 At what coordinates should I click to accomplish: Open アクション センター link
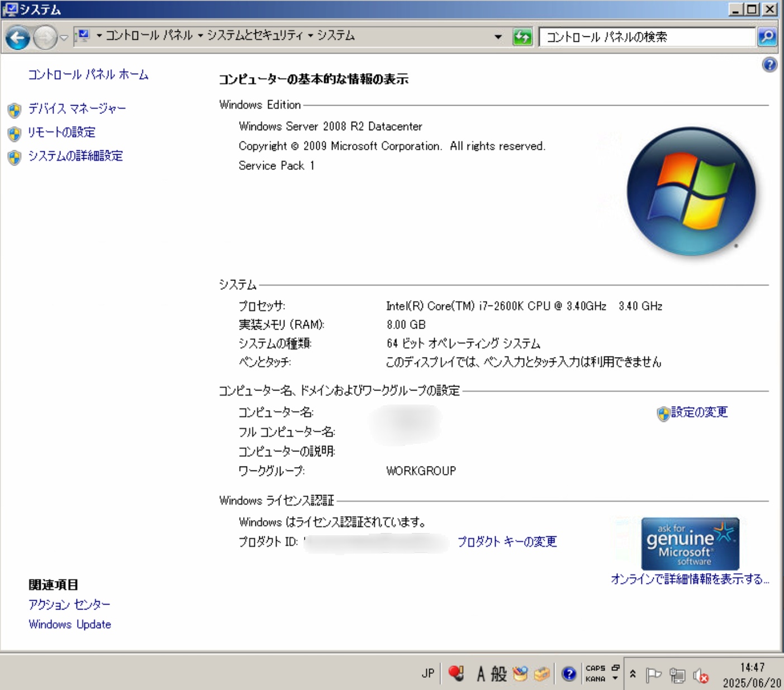69,605
